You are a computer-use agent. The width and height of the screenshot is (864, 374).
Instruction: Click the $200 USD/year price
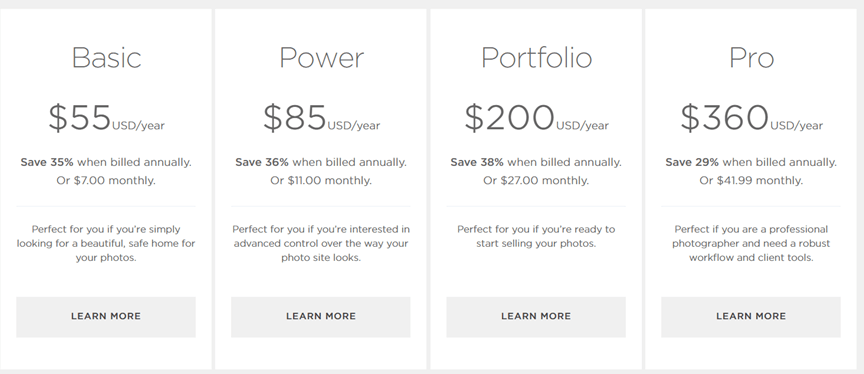point(536,118)
